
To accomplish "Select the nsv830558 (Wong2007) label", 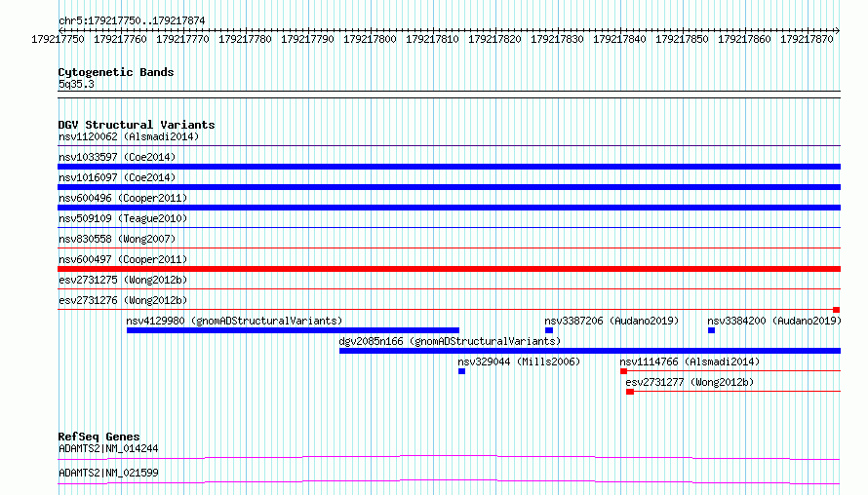I will pos(117,239).
